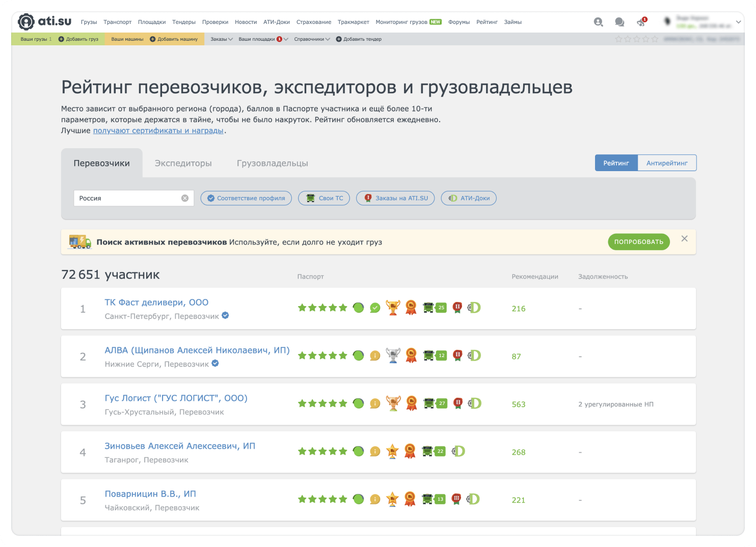Open Зиновьев Алексей Алексеевич, ИП profile
The width and height of the screenshot is (756, 547).
180,446
